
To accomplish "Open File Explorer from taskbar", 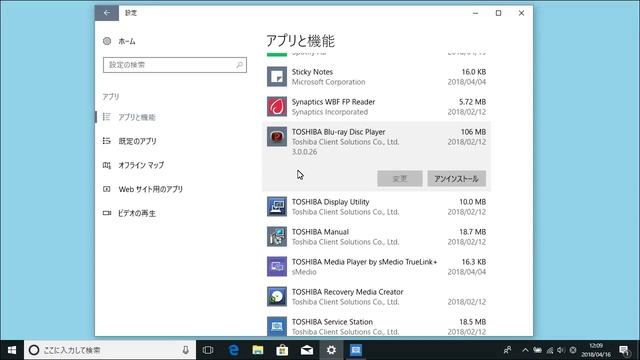I will (258, 350).
